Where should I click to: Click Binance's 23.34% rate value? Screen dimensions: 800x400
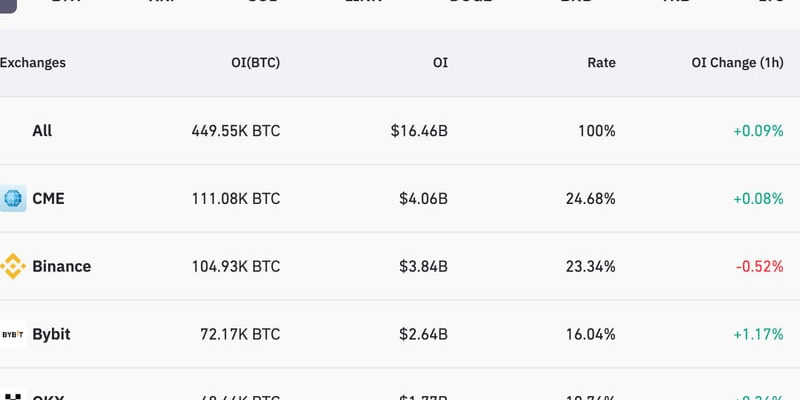[x=591, y=266]
